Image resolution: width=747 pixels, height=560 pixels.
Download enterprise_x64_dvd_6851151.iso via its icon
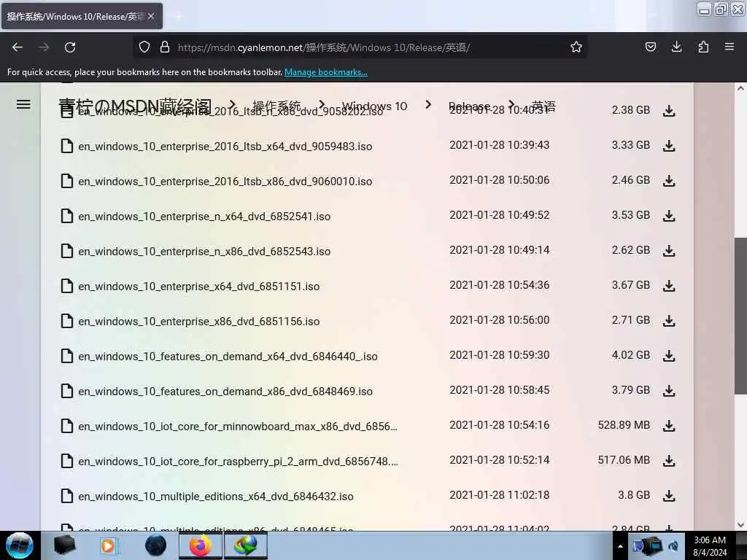[x=669, y=286]
